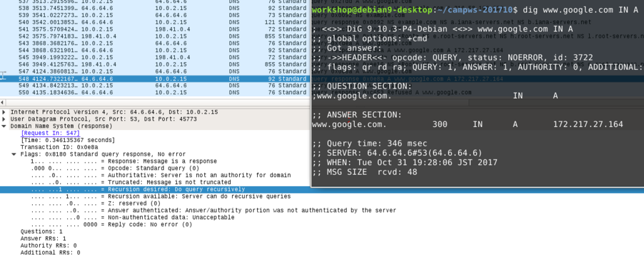Collapse the Domain Name System (response) node

4,126
